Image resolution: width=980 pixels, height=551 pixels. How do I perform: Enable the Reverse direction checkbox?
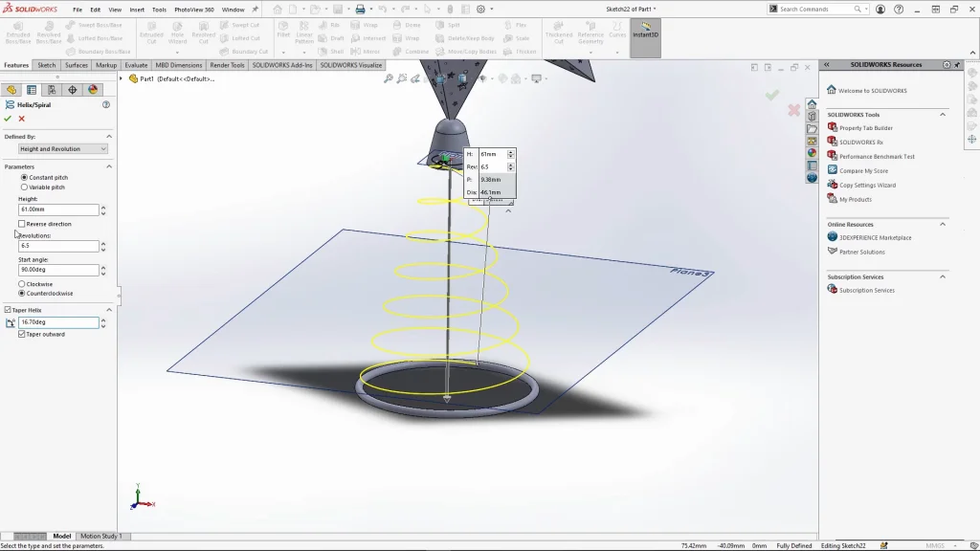pyautogui.click(x=22, y=224)
